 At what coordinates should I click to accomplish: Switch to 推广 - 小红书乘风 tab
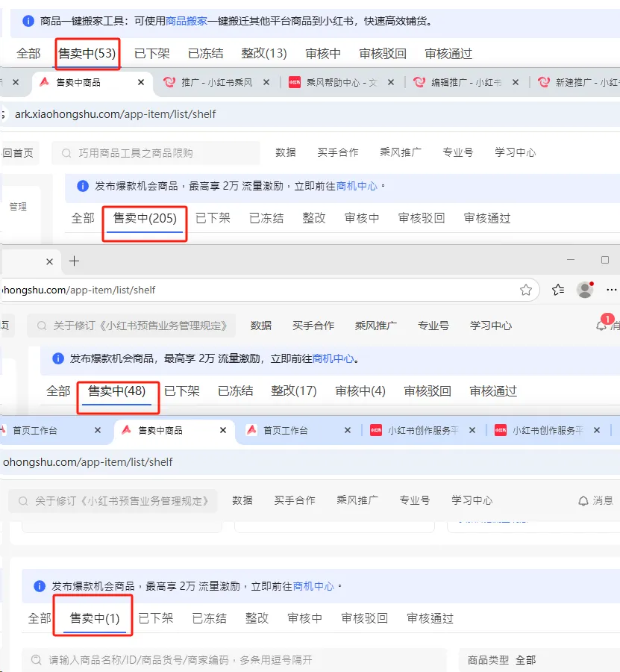point(210,82)
